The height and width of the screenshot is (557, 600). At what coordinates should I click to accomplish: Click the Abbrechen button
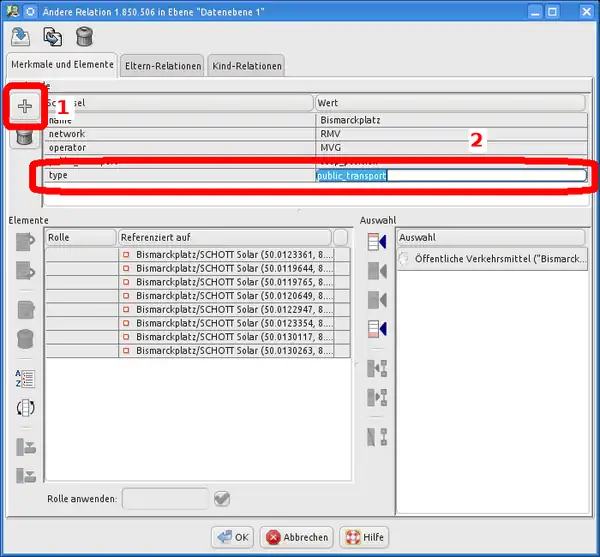pyautogui.click(x=297, y=537)
